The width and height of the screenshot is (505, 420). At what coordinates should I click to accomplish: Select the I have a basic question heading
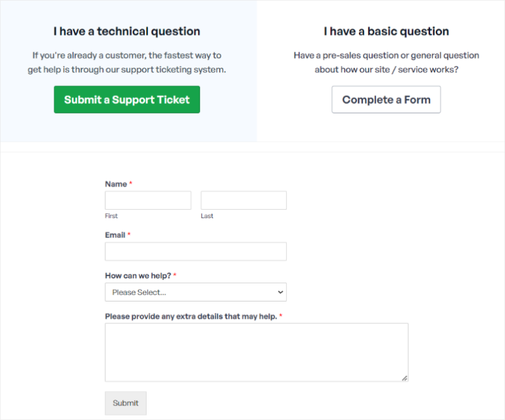tap(387, 32)
